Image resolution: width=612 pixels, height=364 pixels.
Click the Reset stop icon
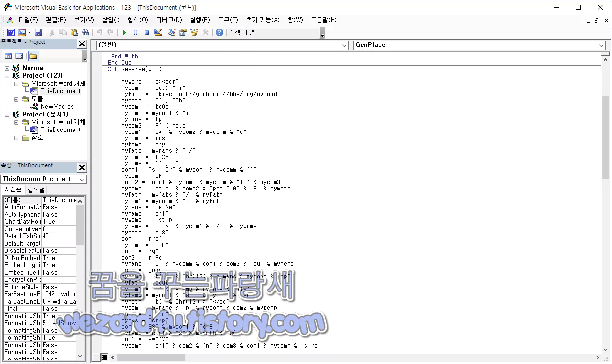[x=146, y=32]
